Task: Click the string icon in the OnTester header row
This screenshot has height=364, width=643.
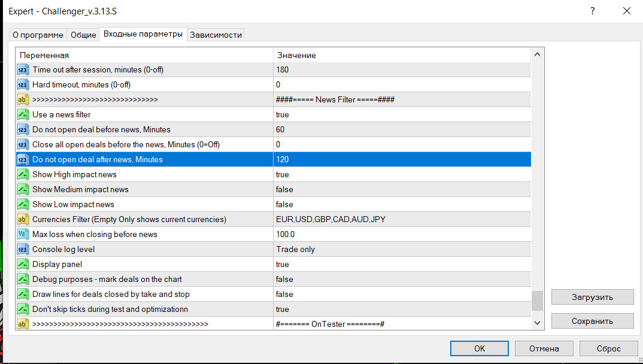Action: pyautogui.click(x=23, y=324)
